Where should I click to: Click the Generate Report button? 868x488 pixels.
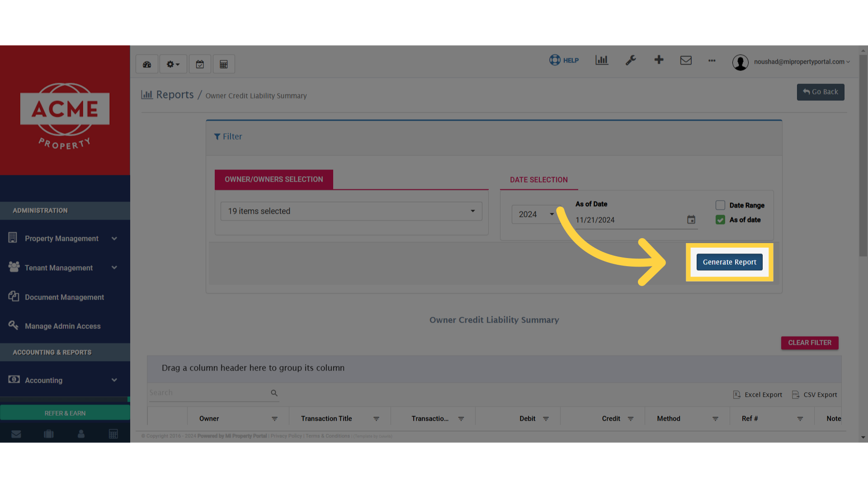[x=729, y=262]
